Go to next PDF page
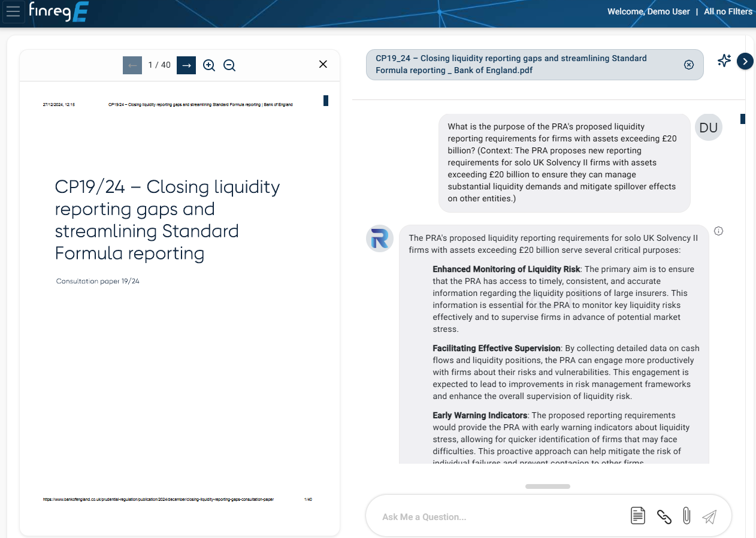The image size is (756, 538). click(186, 65)
